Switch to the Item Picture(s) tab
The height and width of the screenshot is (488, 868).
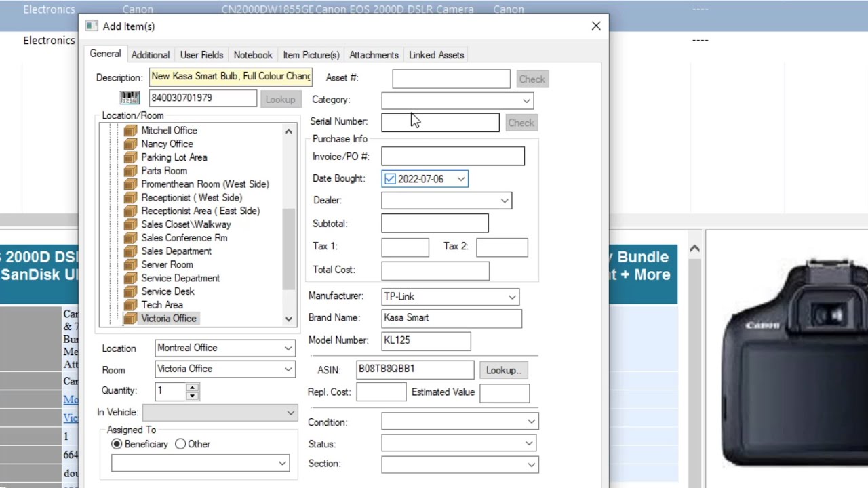click(311, 55)
